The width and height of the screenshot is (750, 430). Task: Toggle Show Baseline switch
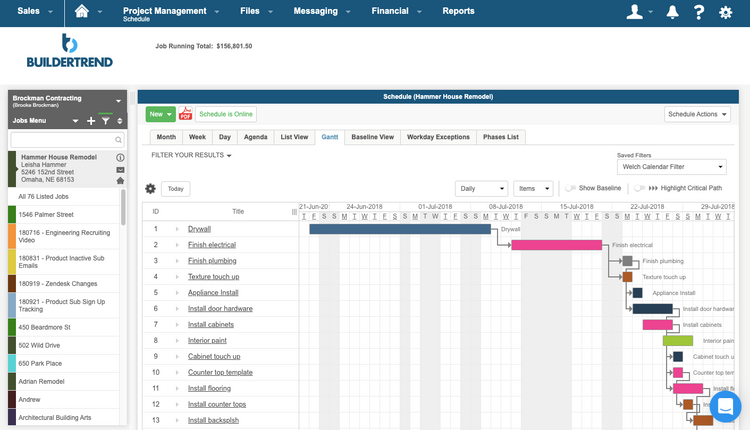click(570, 188)
